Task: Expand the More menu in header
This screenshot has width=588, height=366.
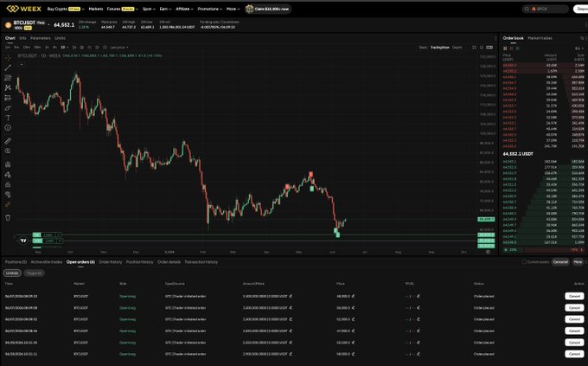Action: [233, 9]
